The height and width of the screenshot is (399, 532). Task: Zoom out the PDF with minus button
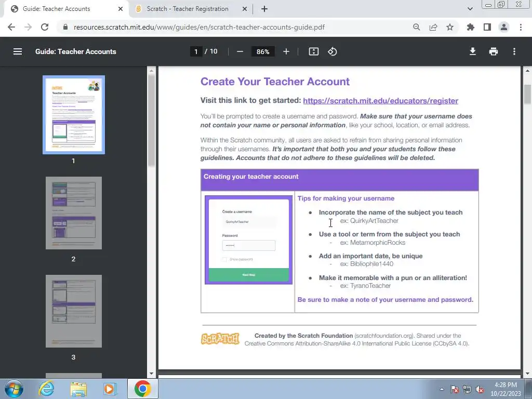[240, 51]
